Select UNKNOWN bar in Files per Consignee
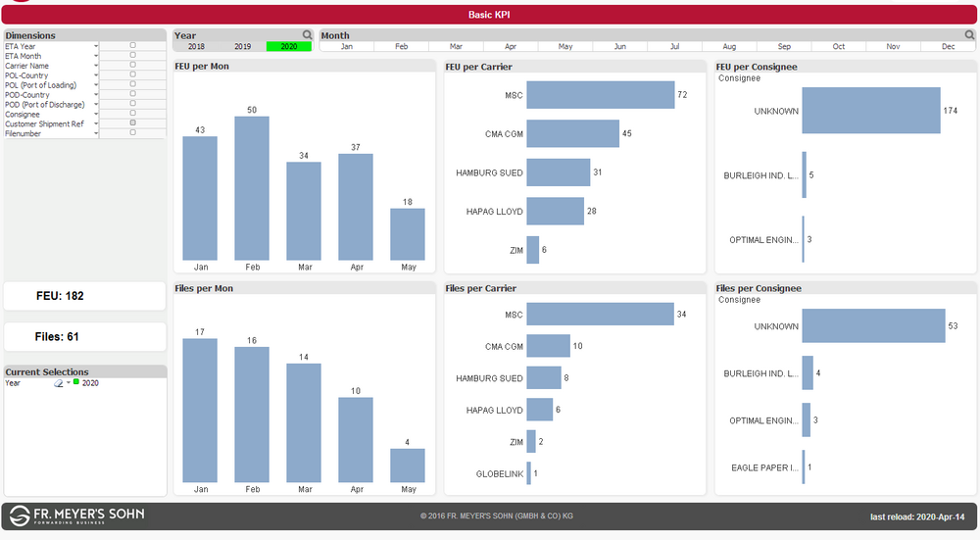This screenshot has width=980, height=540. click(872, 326)
